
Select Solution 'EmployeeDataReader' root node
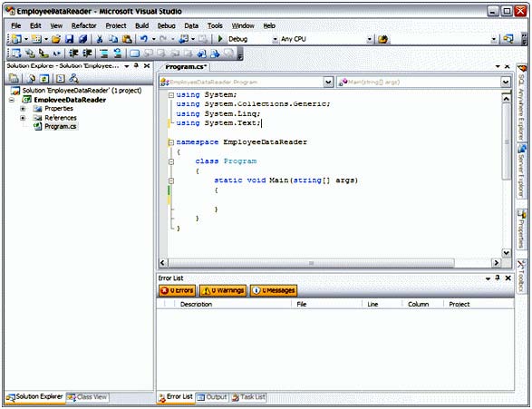pyautogui.click(x=82, y=91)
